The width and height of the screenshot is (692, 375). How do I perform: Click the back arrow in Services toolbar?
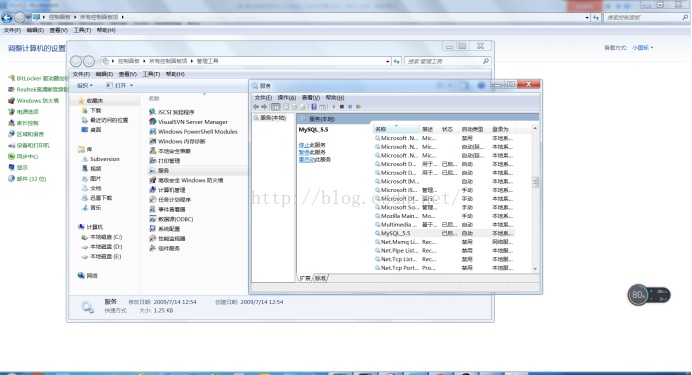click(x=256, y=107)
